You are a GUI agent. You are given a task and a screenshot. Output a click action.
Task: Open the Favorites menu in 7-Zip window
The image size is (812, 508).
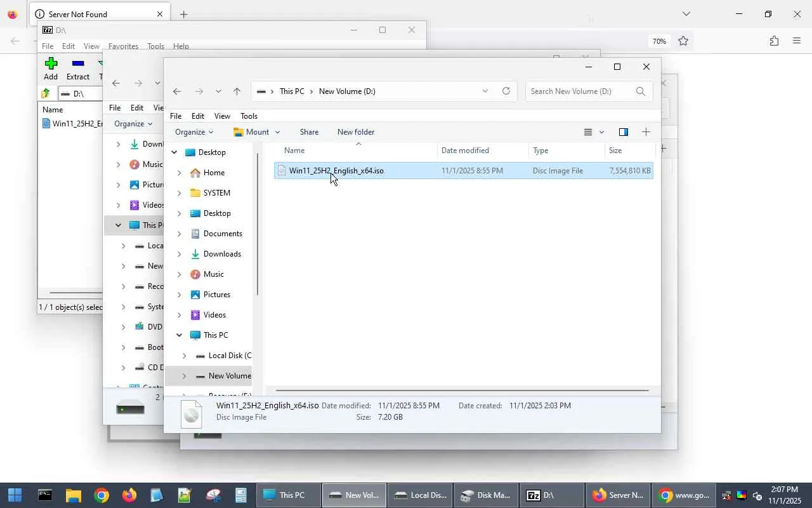123,46
